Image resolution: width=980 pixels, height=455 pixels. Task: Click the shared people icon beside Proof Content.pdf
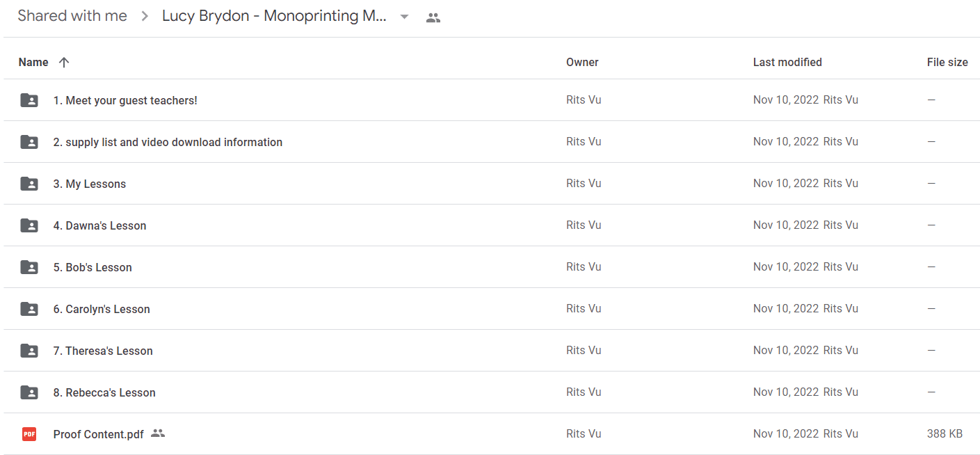click(x=158, y=433)
